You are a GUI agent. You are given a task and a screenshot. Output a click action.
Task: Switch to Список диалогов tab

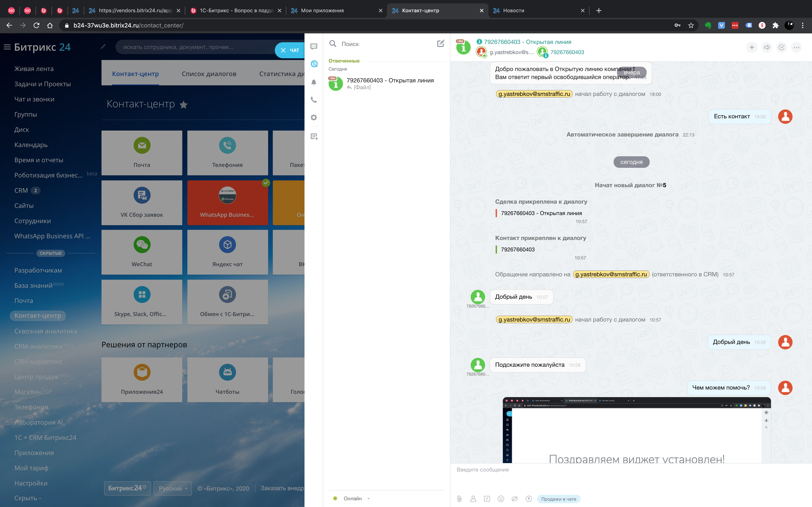pos(209,74)
